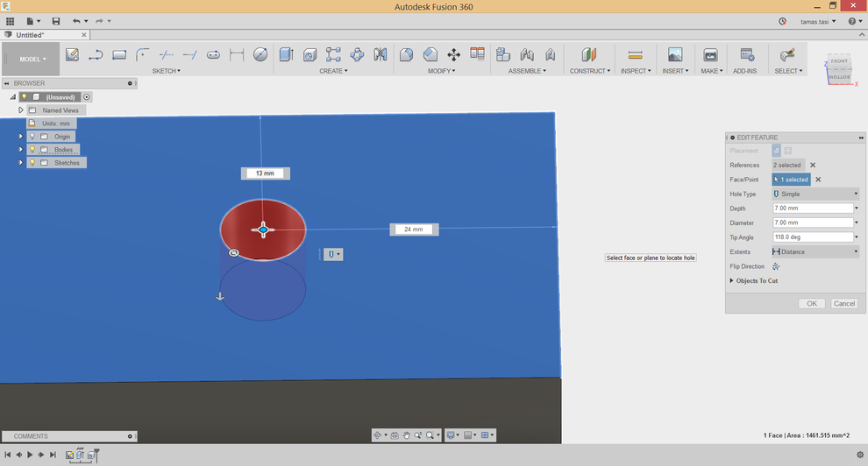Select the Fillet modify tool
Viewport: 868px width, 466px height.
click(x=406, y=54)
